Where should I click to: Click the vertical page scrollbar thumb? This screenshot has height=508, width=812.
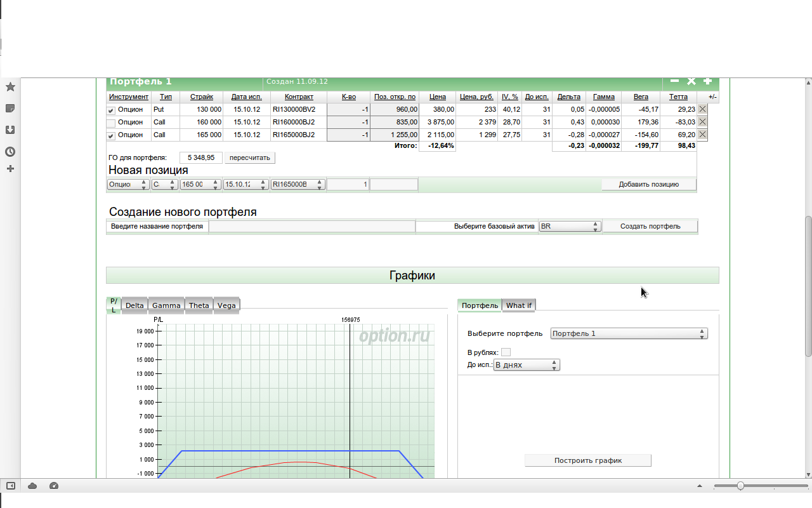808,286
